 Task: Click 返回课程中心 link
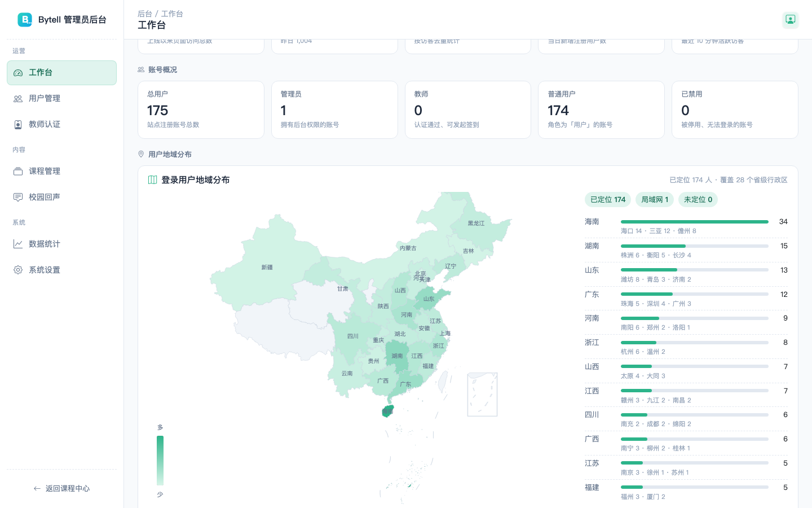click(62, 489)
